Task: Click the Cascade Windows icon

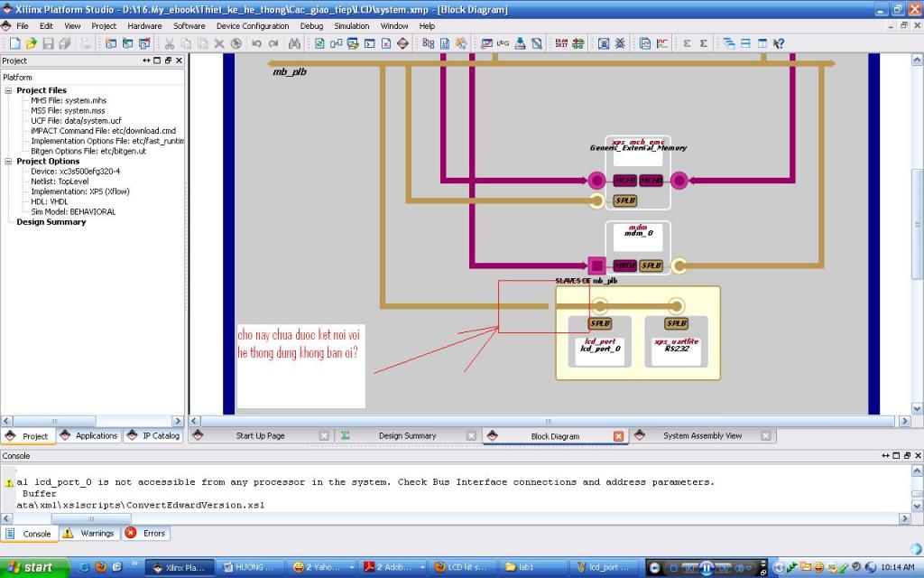Action: (729, 43)
